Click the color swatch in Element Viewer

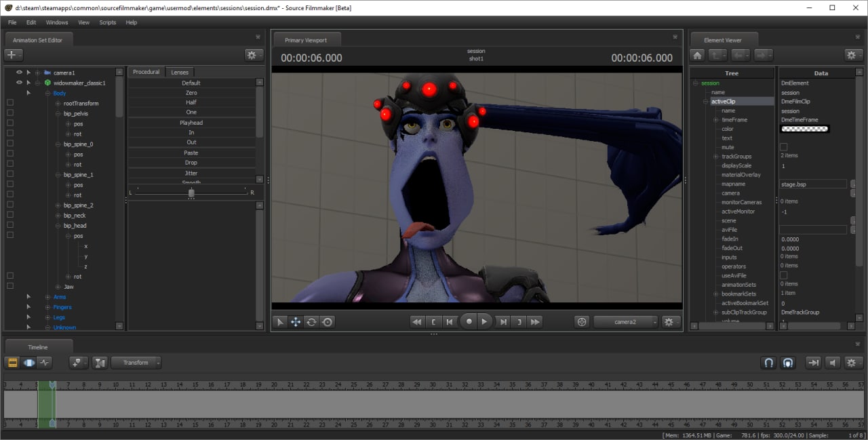coord(806,129)
